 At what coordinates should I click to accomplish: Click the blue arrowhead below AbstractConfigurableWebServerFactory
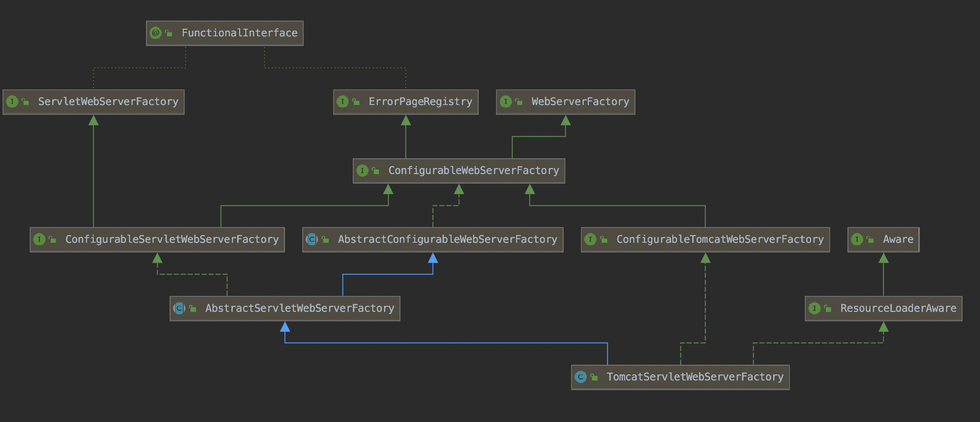coord(433,258)
